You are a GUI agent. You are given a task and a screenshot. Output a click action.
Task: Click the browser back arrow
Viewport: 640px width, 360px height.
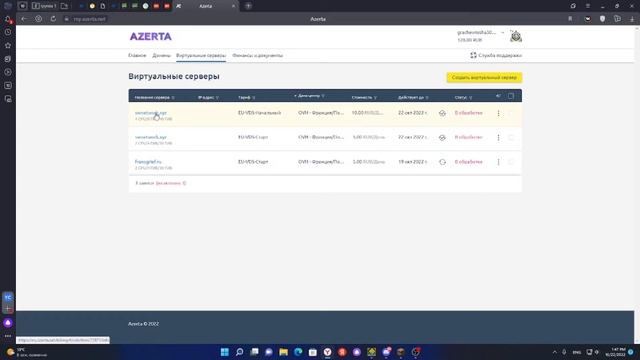point(24,19)
